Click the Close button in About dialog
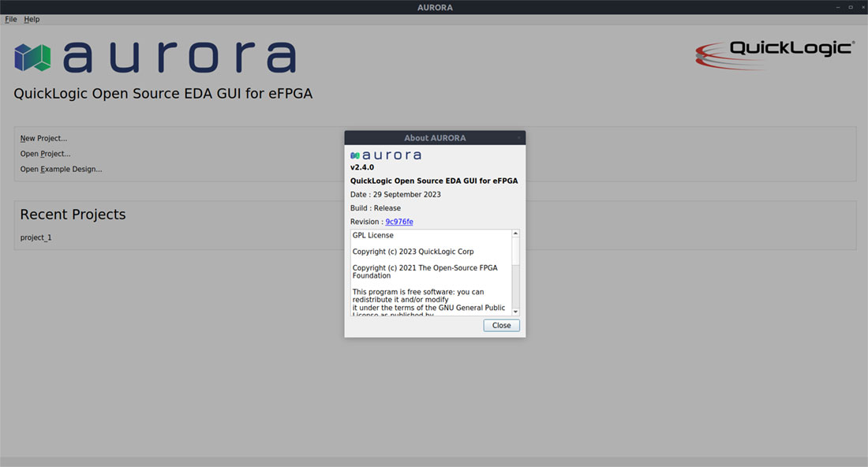Screen dimensions: 868x467 coord(501,325)
